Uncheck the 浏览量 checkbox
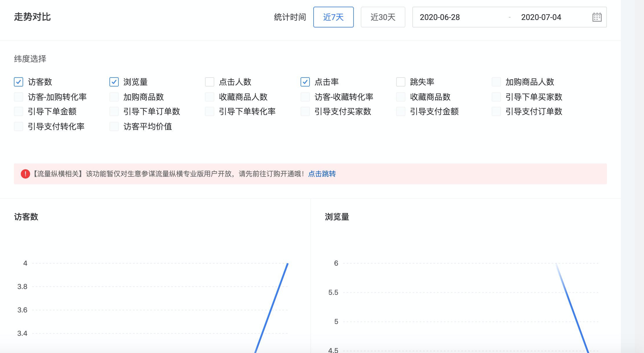 point(114,82)
